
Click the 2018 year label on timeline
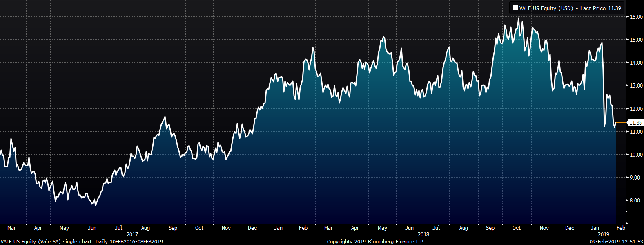(423, 234)
